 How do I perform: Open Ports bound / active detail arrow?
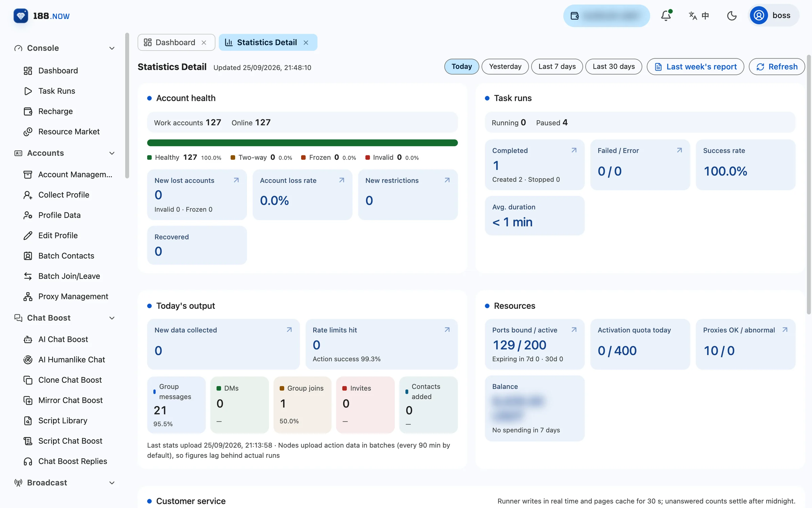click(574, 330)
